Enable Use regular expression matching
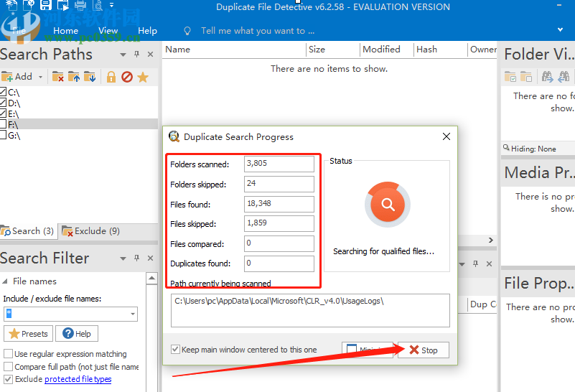 8,354
